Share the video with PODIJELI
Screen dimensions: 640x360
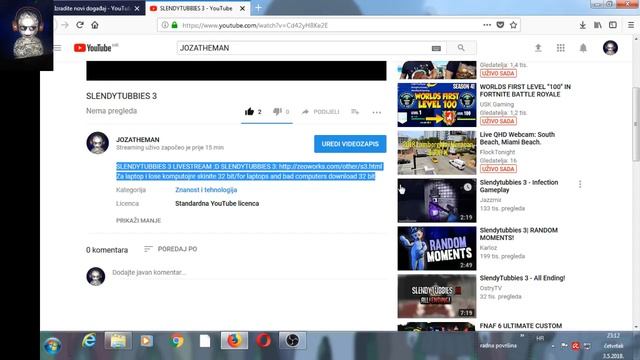pyautogui.click(x=321, y=112)
